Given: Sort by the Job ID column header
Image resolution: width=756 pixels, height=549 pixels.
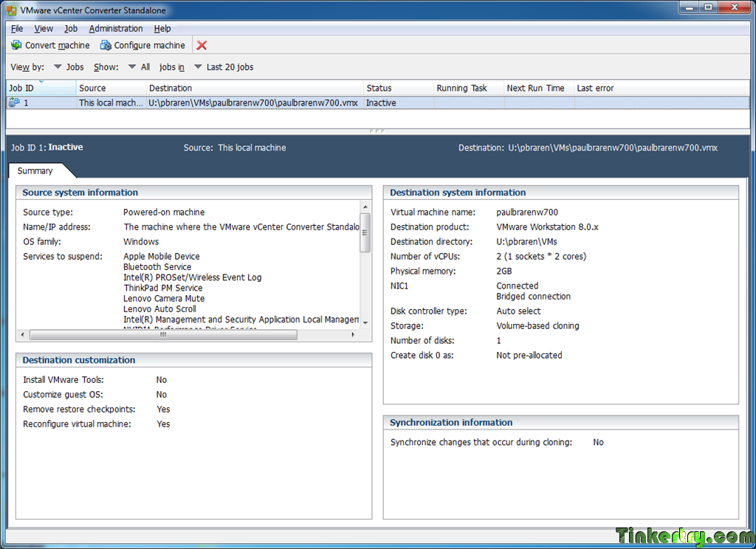Looking at the screenshot, I should (x=41, y=89).
